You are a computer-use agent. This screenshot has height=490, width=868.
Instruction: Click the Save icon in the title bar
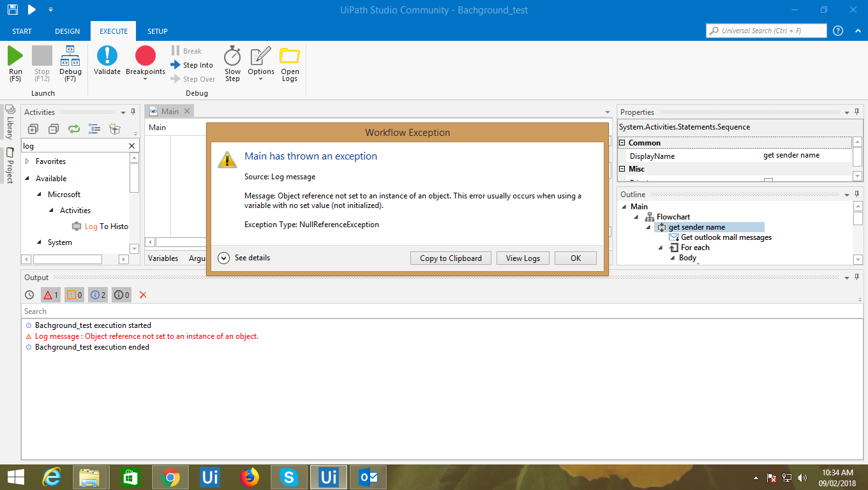point(13,10)
